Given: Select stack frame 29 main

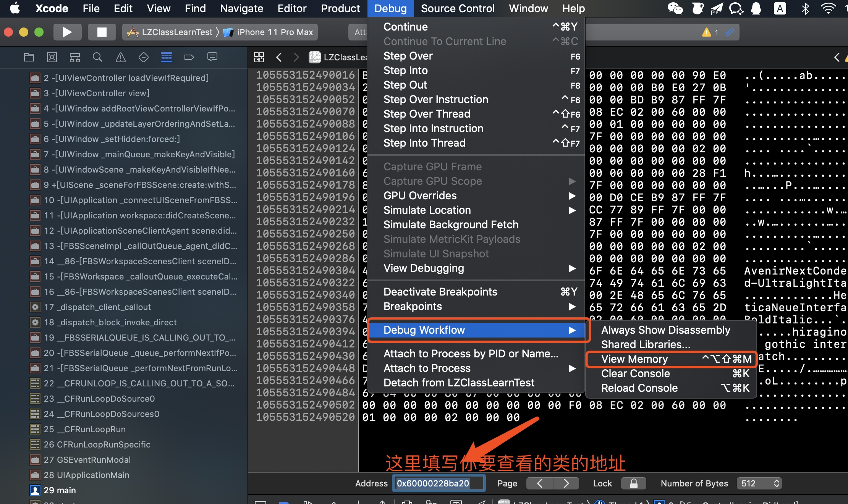Looking at the screenshot, I should (124, 490).
